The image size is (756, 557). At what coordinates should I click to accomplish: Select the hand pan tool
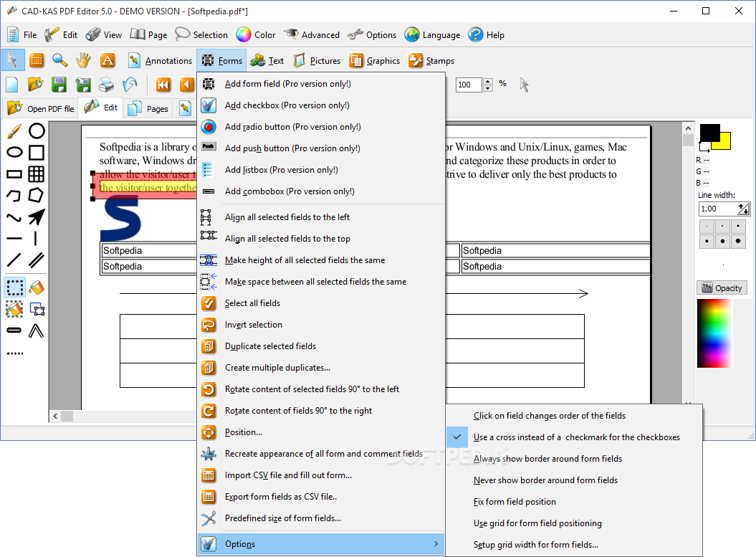(83, 60)
